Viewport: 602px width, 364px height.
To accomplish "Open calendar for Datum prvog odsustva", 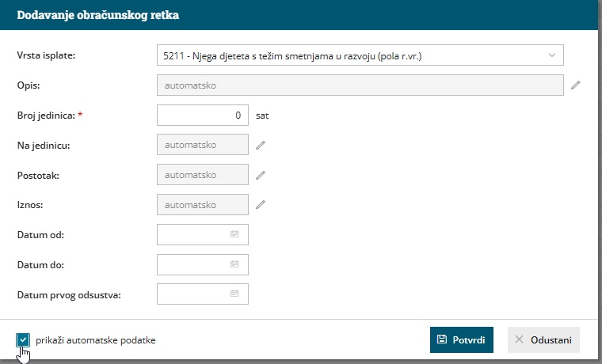I will 234,294.
